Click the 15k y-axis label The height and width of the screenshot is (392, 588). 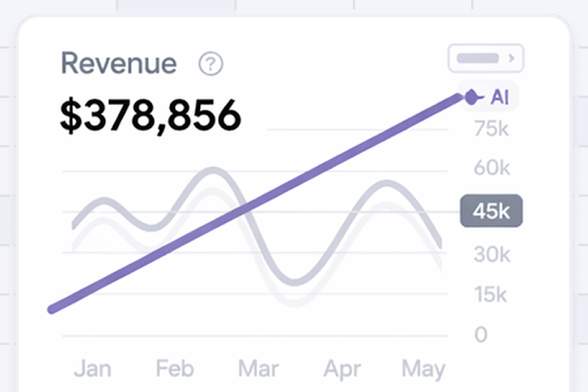click(x=491, y=295)
